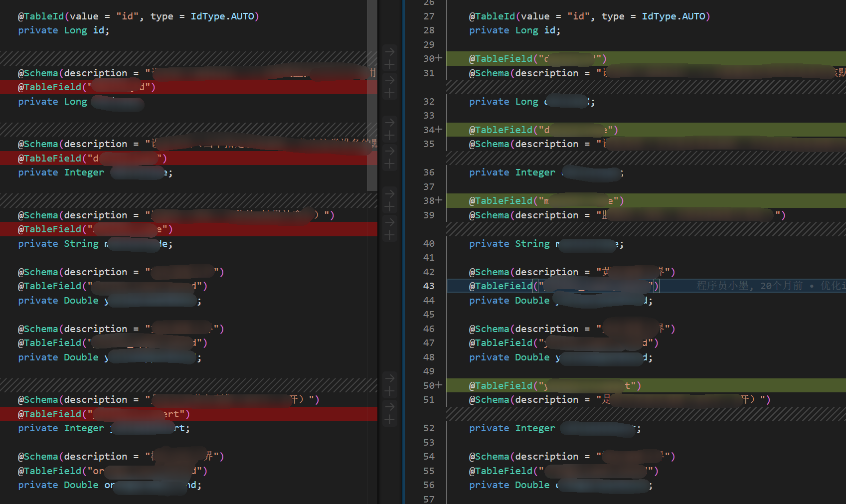Click the revert arrow for added line 50

tap(390, 378)
